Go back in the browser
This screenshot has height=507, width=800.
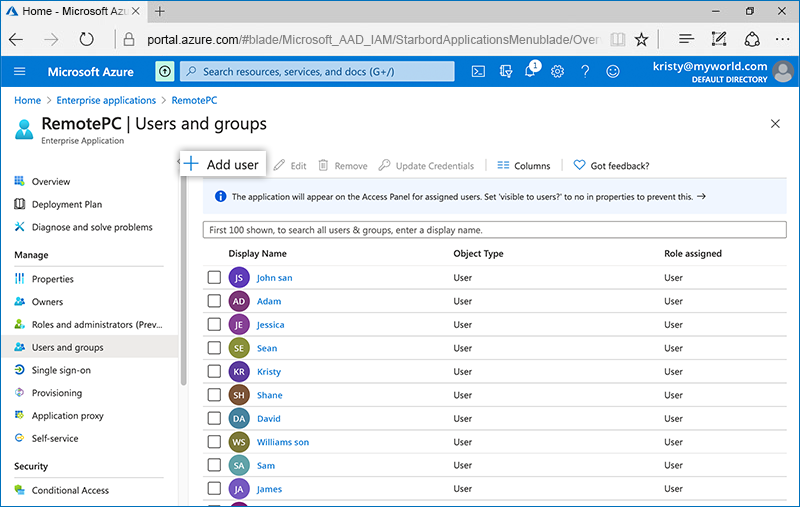pyautogui.click(x=16, y=39)
